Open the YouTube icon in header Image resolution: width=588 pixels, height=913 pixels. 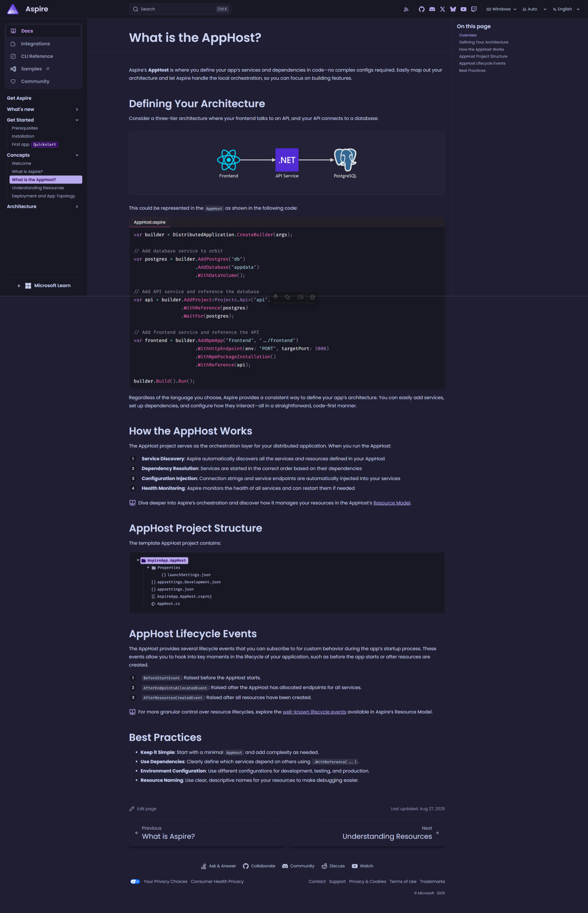pos(463,9)
